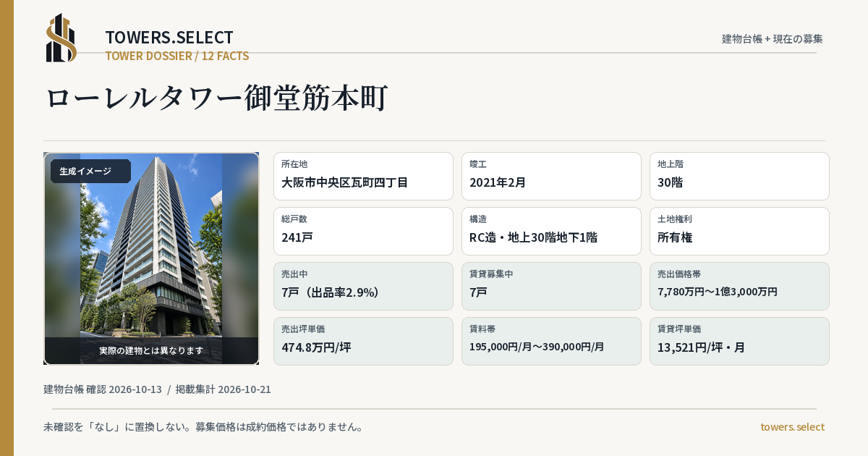Click the tower building photo thumbnail
Screen dimensions: 868x456
tap(151, 258)
